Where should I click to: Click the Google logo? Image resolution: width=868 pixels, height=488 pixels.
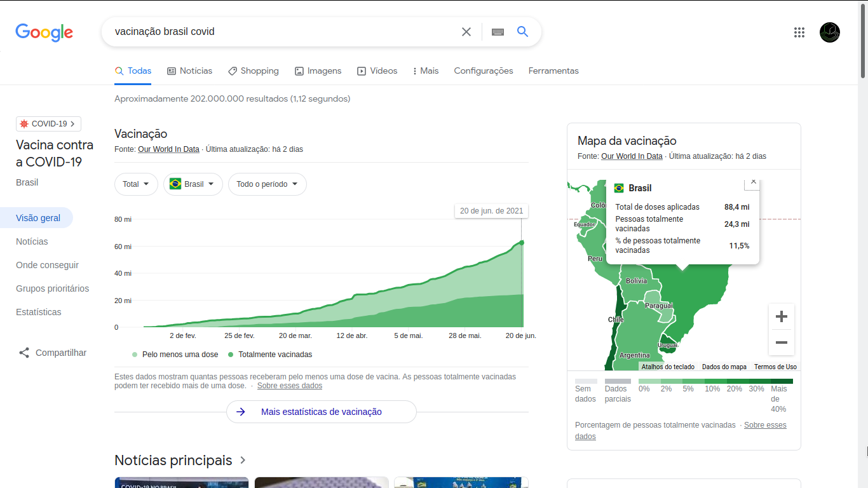[44, 32]
